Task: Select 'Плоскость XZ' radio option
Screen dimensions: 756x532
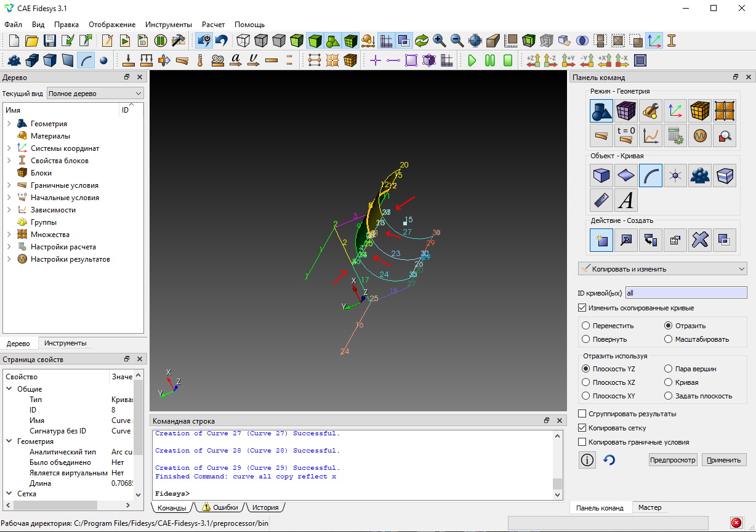Action: (586, 382)
